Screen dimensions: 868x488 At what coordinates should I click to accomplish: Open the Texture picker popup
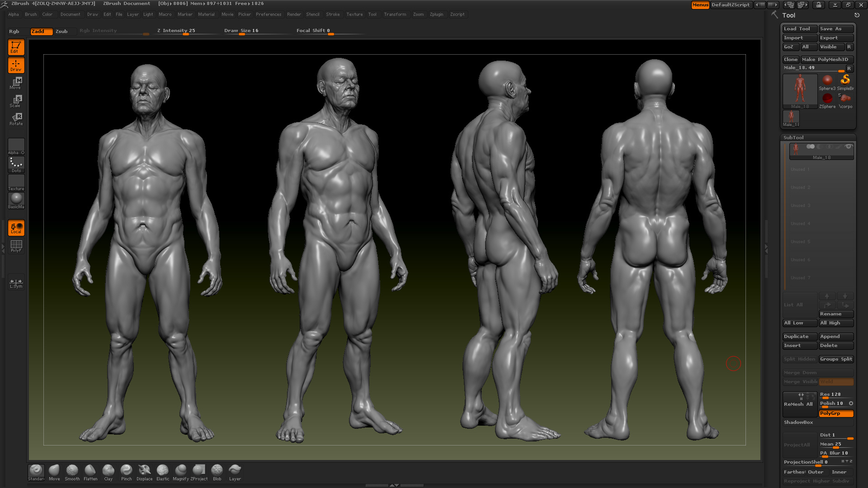click(x=16, y=183)
